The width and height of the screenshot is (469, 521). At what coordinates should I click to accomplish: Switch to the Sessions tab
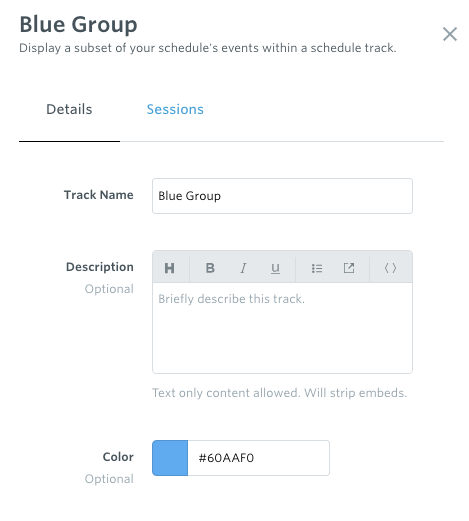pyautogui.click(x=175, y=109)
